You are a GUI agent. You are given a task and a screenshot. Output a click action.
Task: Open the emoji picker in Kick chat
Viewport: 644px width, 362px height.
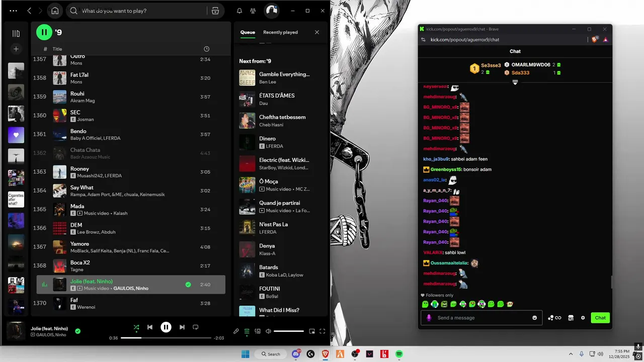click(535, 318)
